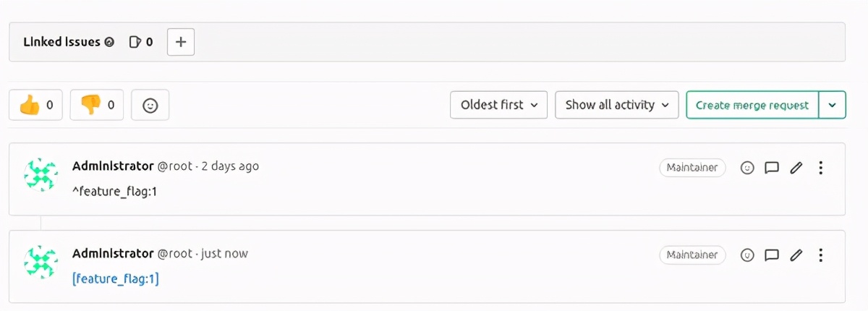
Task: Open the [feature_flag:1] link
Action: click(116, 278)
